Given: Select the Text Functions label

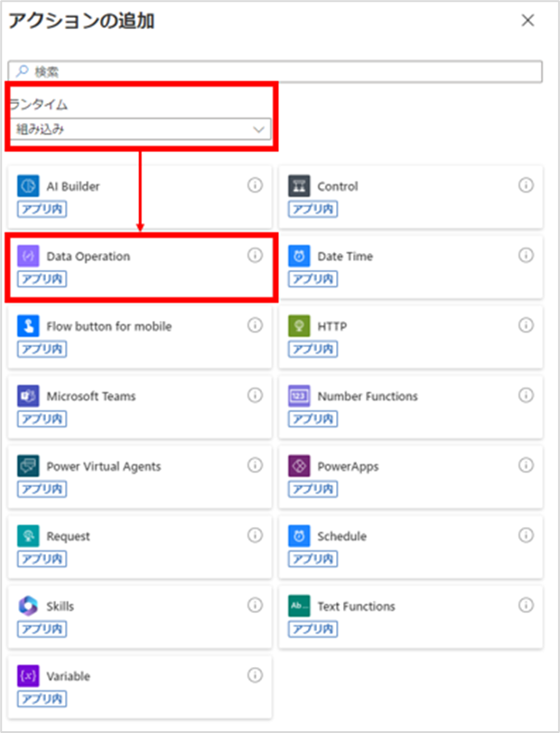Looking at the screenshot, I should (357, 606).
